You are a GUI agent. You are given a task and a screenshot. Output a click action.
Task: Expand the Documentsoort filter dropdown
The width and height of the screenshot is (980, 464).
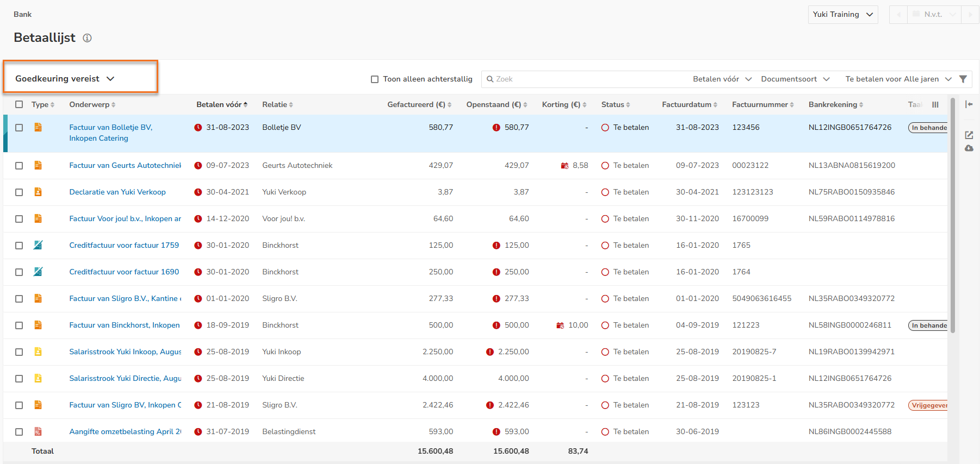(795, 79)
